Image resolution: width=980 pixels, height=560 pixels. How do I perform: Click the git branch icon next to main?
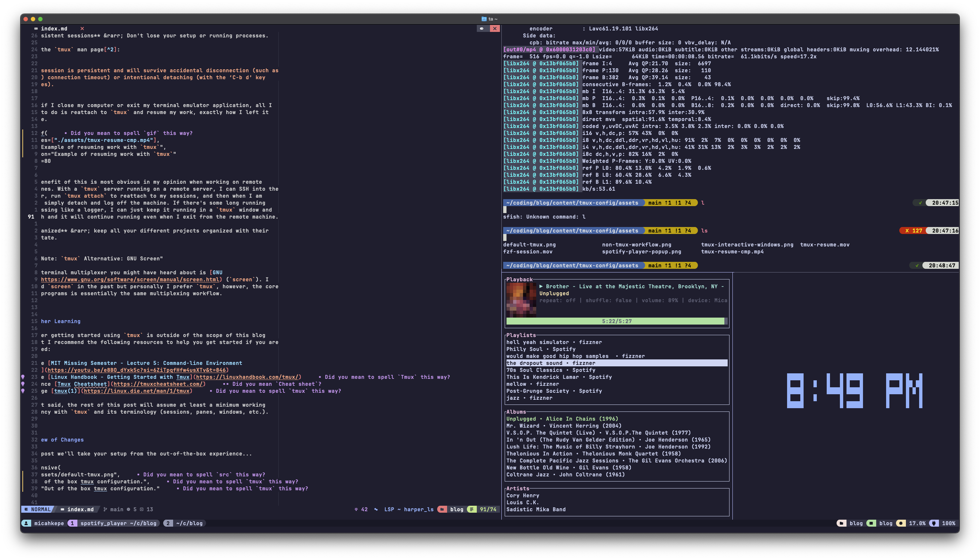(105, 509)
